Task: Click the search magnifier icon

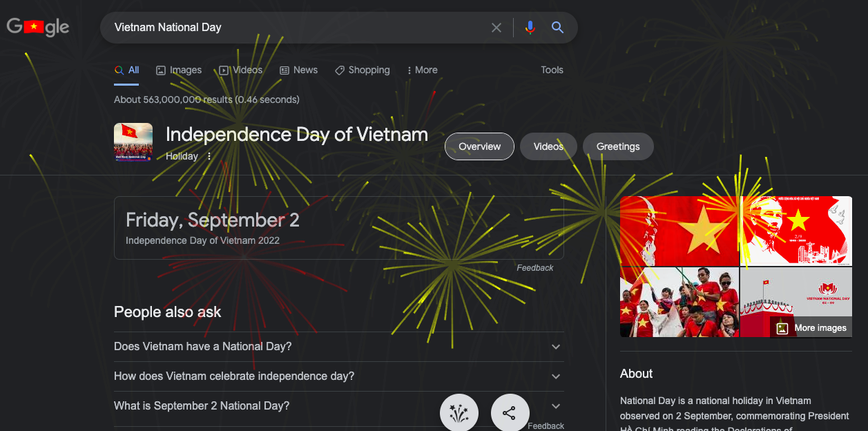Action: pos(557,28)
